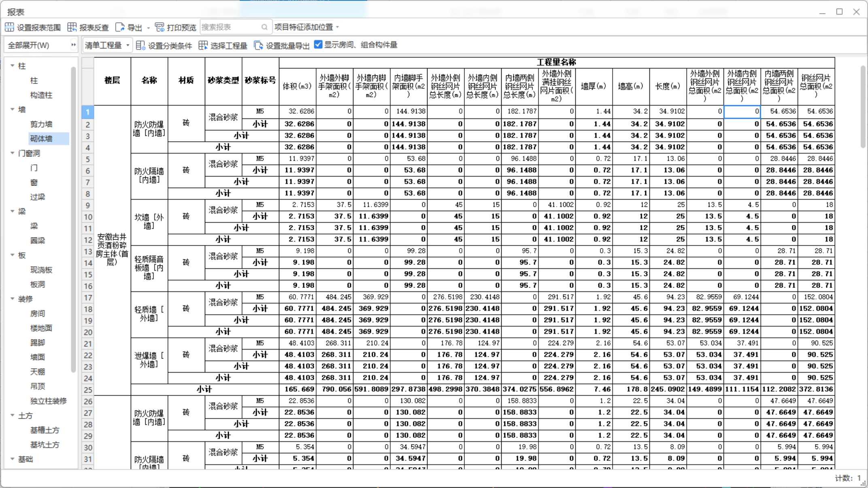Click row header number 1
This screenshot has height=488, width=868.
click(x=87, y=112)
